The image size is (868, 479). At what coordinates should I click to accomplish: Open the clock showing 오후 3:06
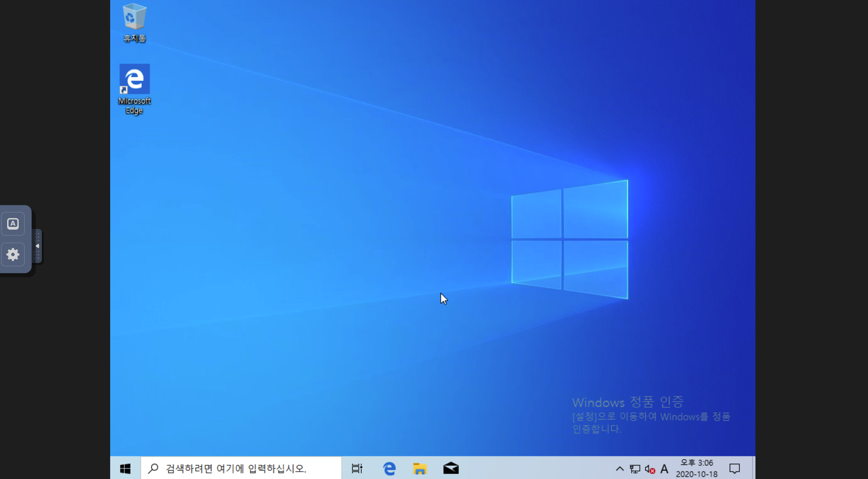pyautogui.click(x=697, y=468)
